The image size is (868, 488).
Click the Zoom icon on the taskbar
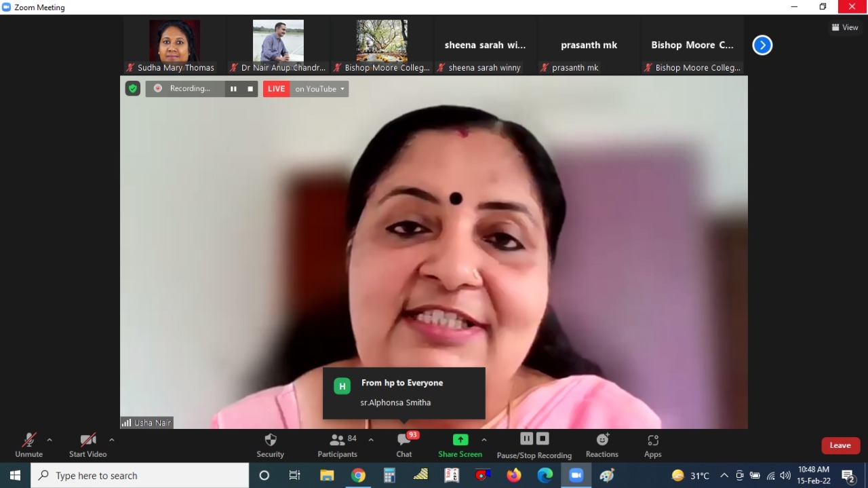coord(576,475)
